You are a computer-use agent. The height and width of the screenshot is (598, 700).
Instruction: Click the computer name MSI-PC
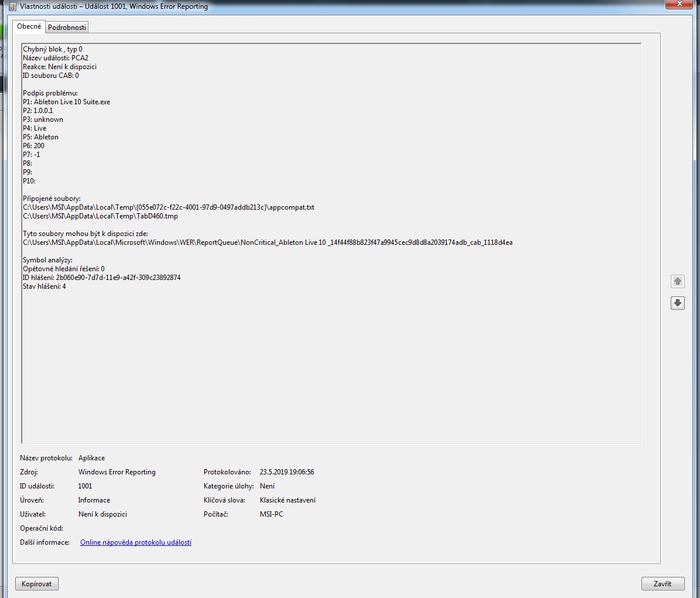click(272, 514)
